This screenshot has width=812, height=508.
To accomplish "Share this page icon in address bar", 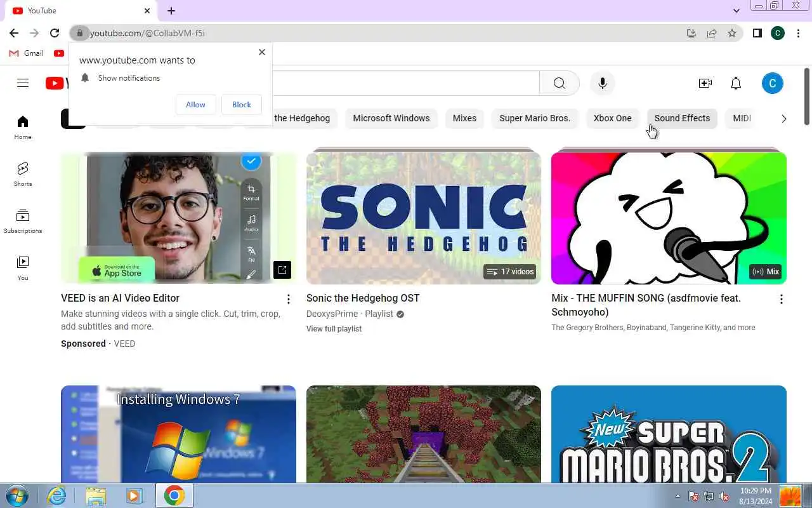I will pyautogui.click(x=712, y=33).
